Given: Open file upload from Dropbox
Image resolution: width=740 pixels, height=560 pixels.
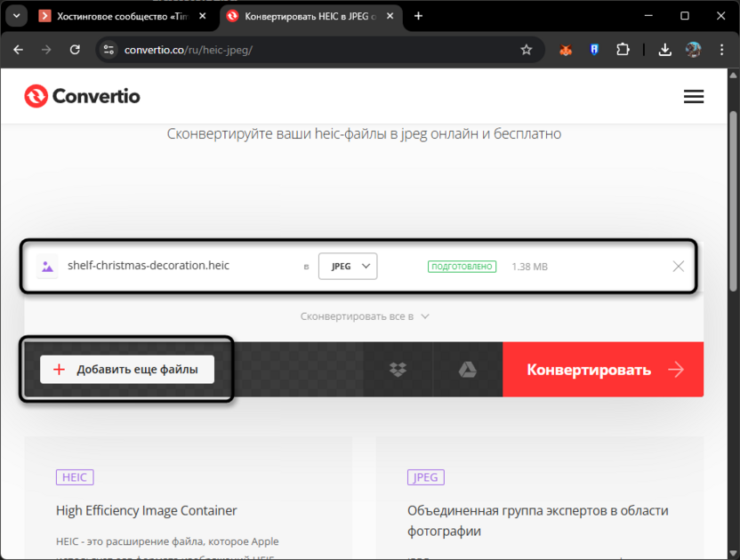Looking at the screenshot, I should tap(398, 369).
